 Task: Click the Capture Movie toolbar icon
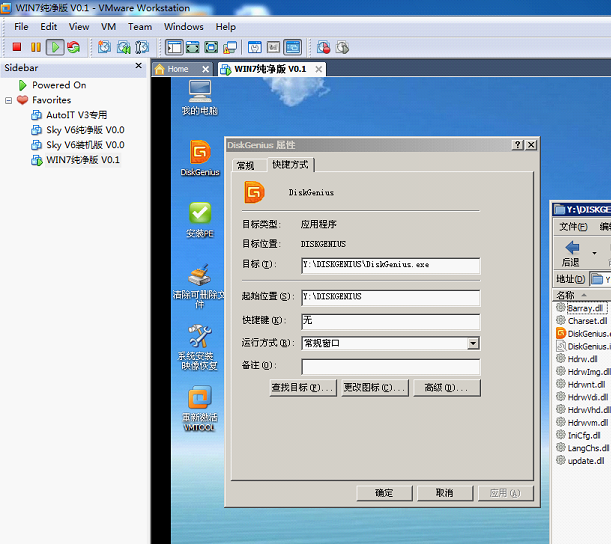click(342, 47)
